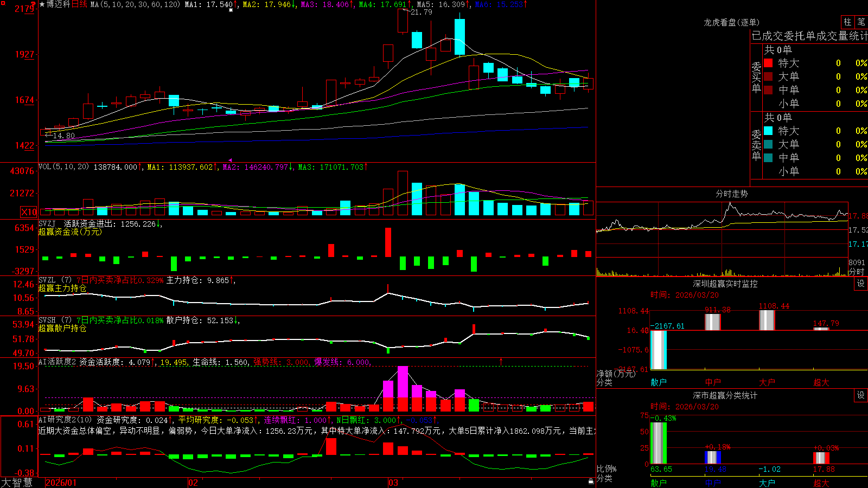Click the 大户 bar labeled 1108.44
The image size is (868, 488).
(767, 320)
